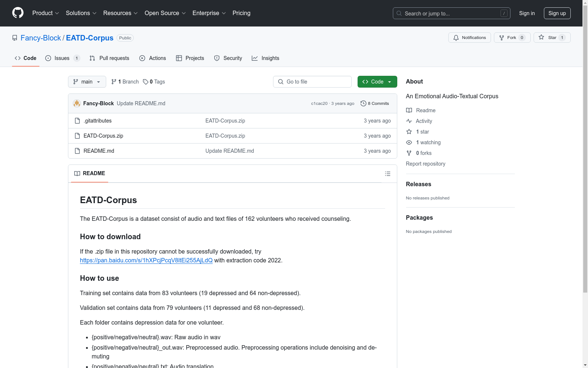Fork the repository
The width and height of the screenshot is (588, 368).
pyautogui.click(x=512, y=38)
